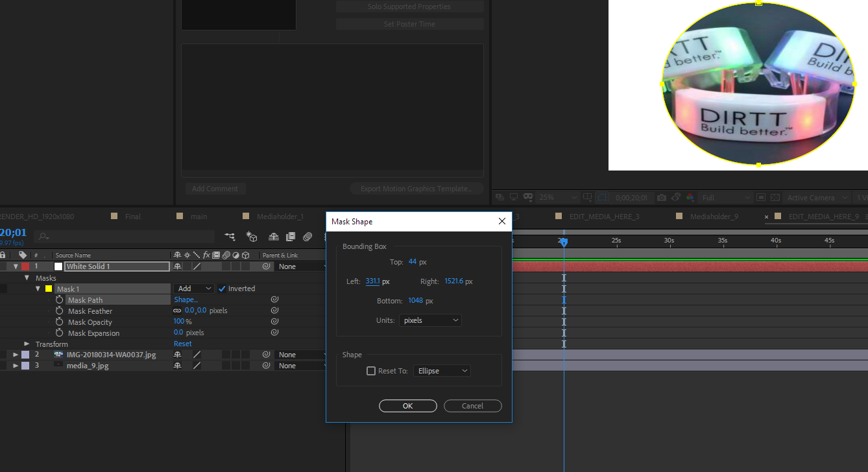Collapse the Mask 1 properties
The width and height of the screenshot is (868, 472).
coord(38,289)
